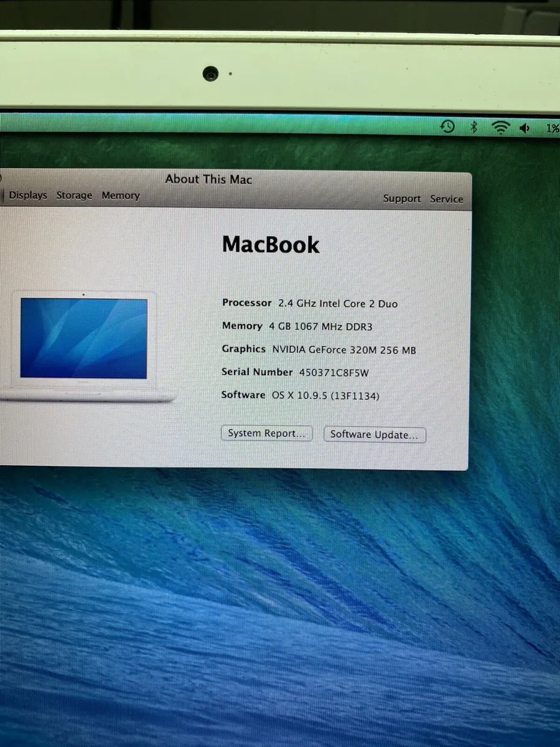560x747 pixels.
Task: Select the processor text 2.4 GHz Intel Core 2 Duo
Action: click(x=338, y=304)
